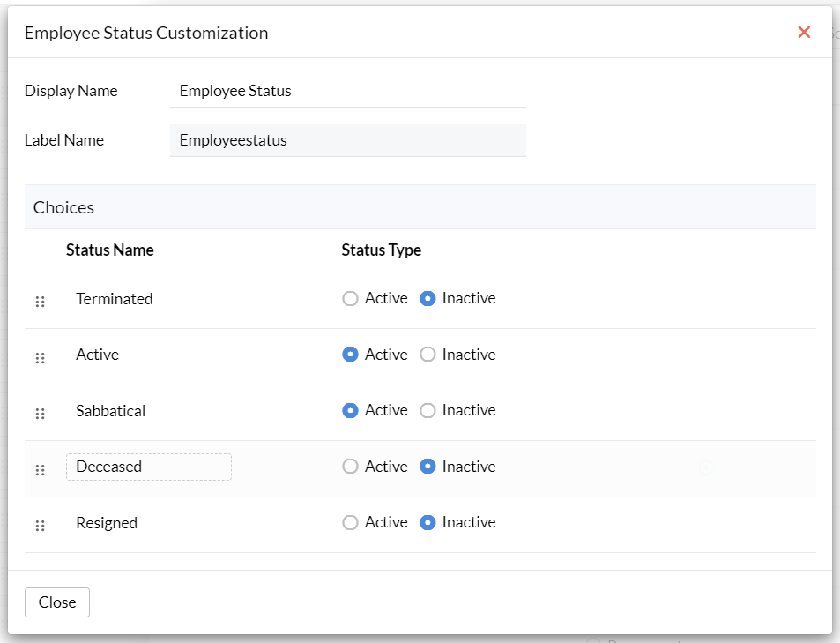
Task: Click the Label Name field Employeestatus
Action: [x=347, y=140]
